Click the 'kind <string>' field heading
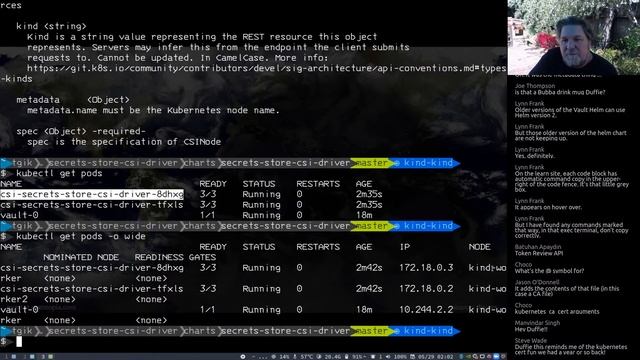 tap(51, 26)
